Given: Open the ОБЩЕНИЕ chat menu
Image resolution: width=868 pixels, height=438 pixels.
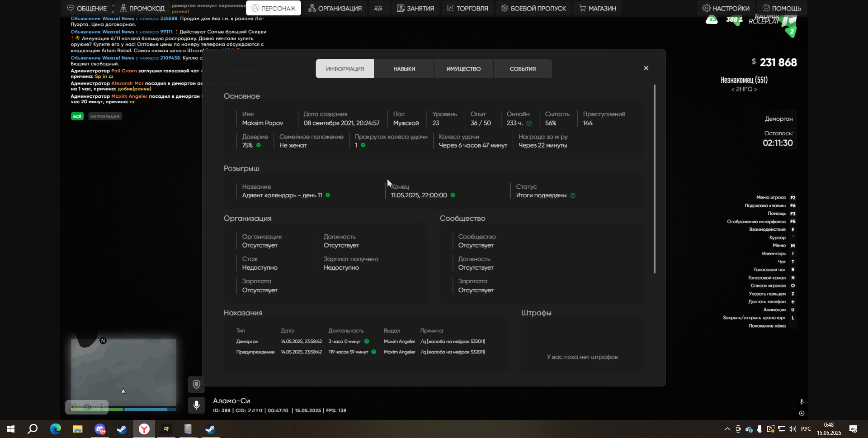Looking at the screenshot, I should click(87, 8).
